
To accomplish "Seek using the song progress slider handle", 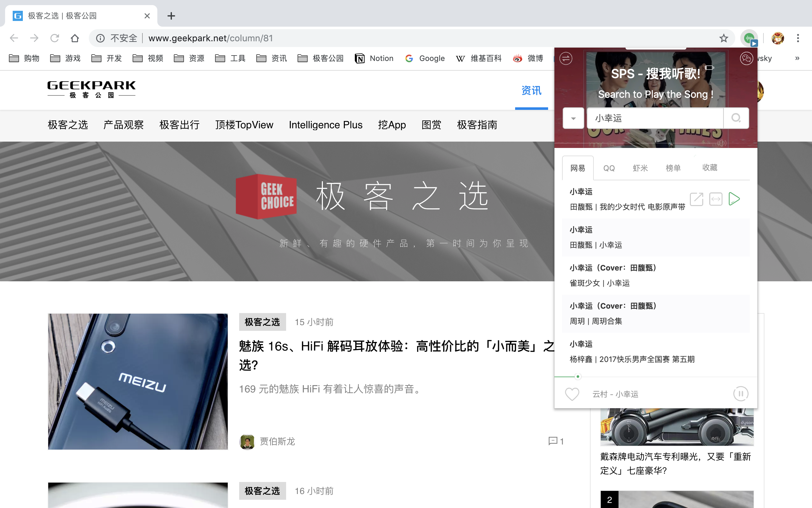I will pos(578,377).
